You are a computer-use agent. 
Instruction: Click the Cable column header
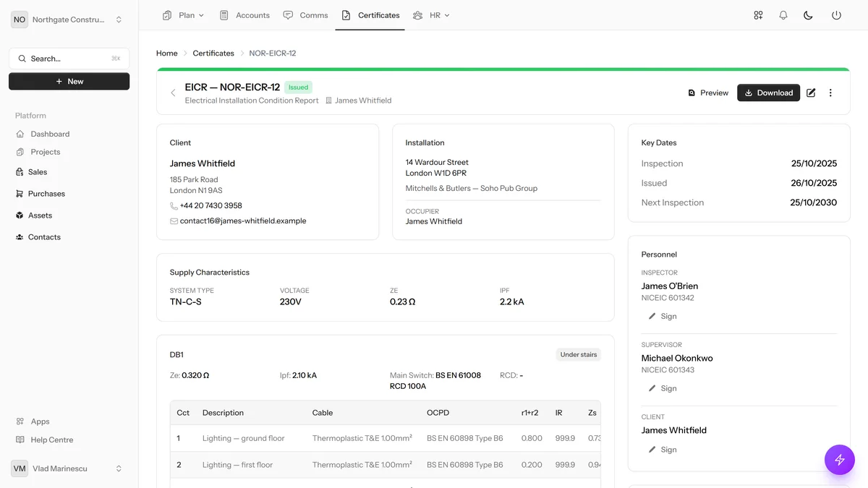pyautogui.click(x=323, y=413)
